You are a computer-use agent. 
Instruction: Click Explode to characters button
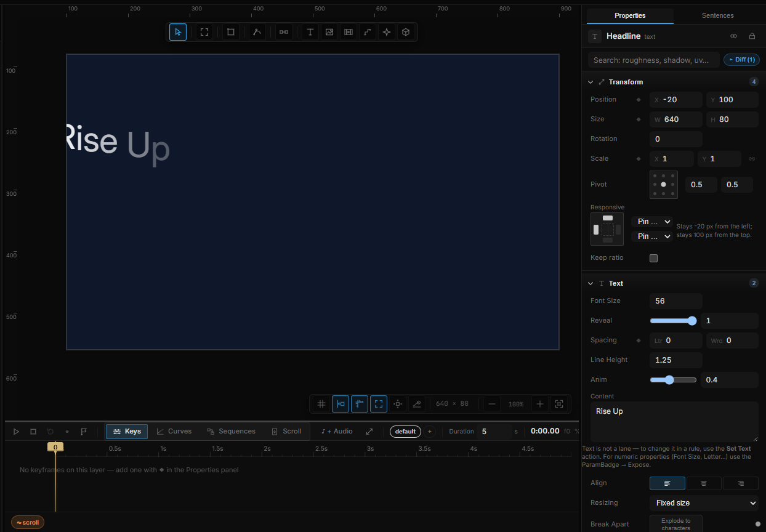tap(675, 524)
